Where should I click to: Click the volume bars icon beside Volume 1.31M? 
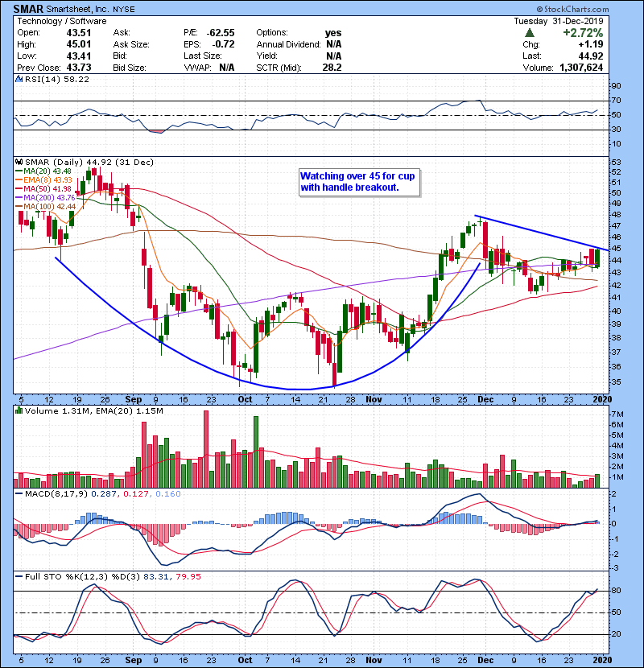(x=19, y=410)
